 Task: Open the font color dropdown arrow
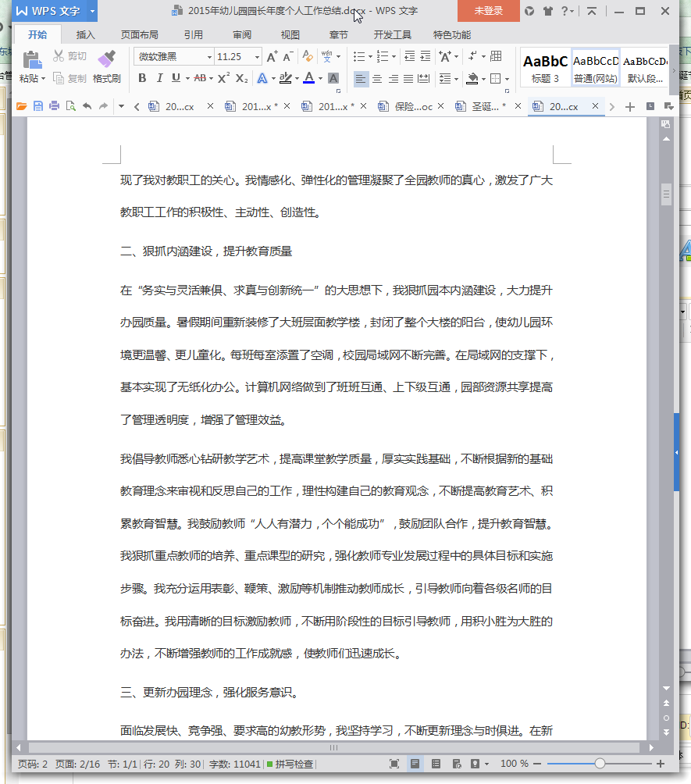[x=320, y=79]
